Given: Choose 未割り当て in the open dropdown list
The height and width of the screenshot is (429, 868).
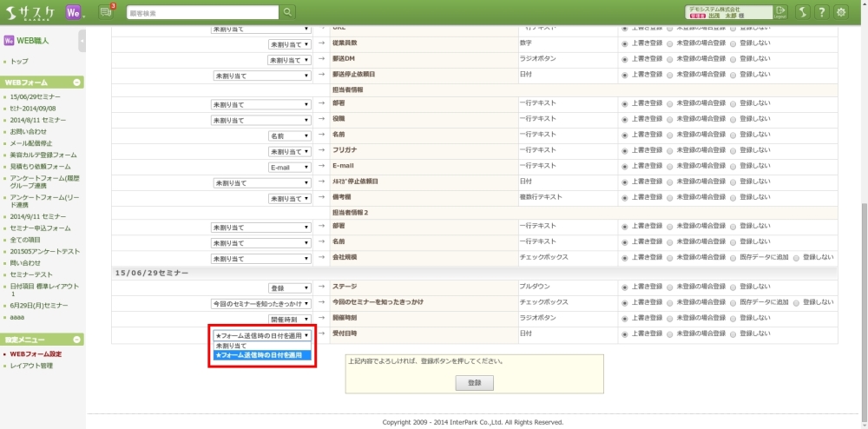Looking at the screenshot, I should pyautogui.click(x=261, y=346).
